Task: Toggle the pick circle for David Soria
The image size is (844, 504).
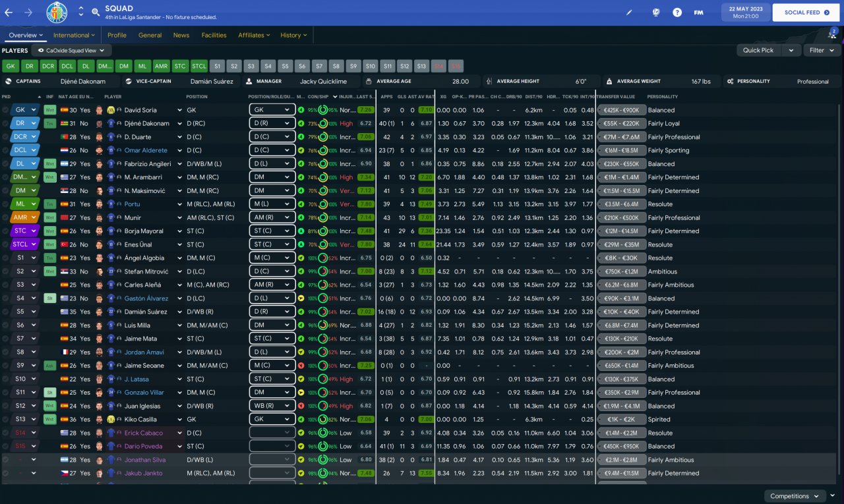Action: coord(5,110)
